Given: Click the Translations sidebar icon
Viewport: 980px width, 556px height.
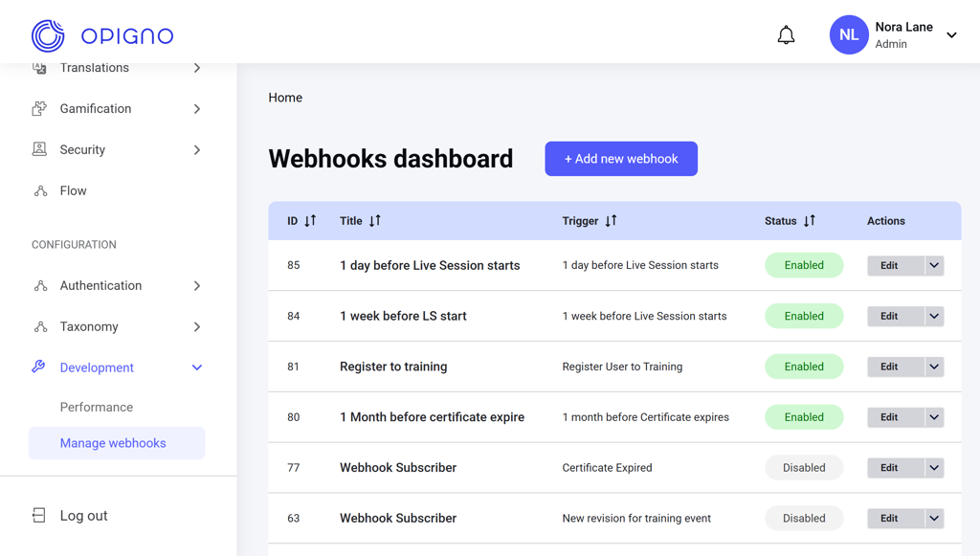Looking at the screenshot, I should pyautogui.click(x=39, y=68).
